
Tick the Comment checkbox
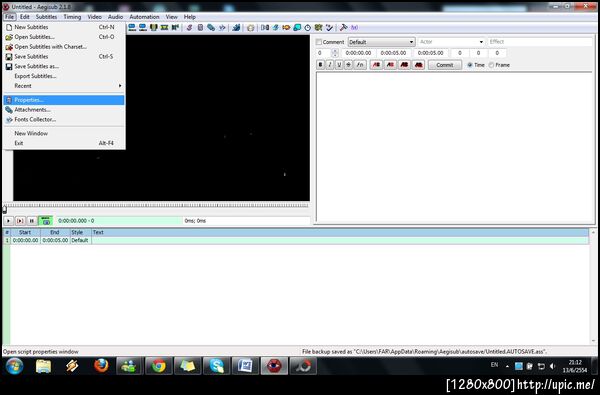[319, 42]
